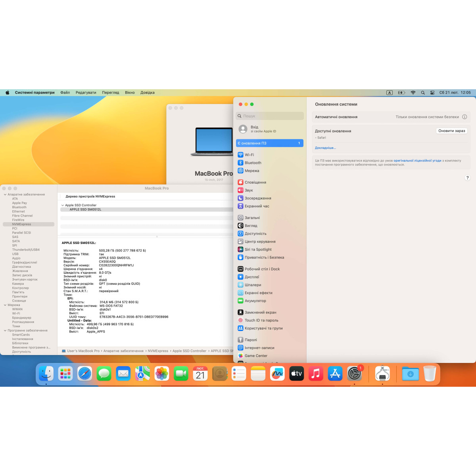Open Spotlight search in menu bar
Viewport: 476px width, 476px height.
[423, 92]
